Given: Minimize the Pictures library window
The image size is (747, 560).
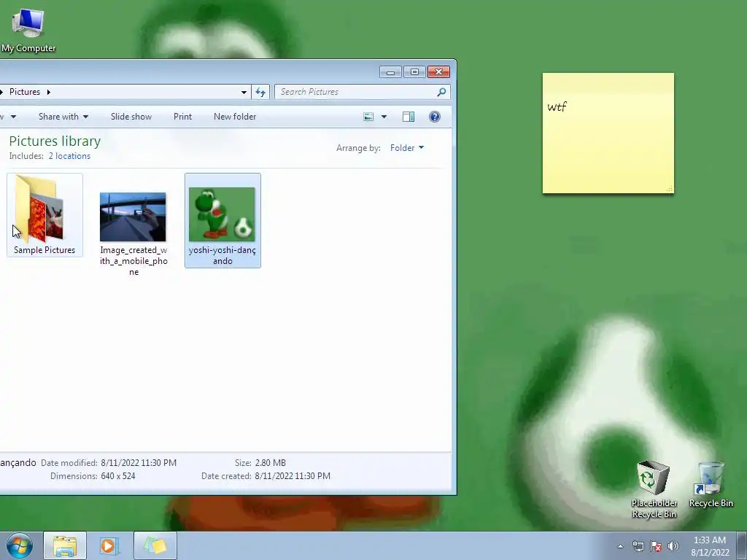Looking at the screenshot, I should pyautogui.click(x=391, y=72).
